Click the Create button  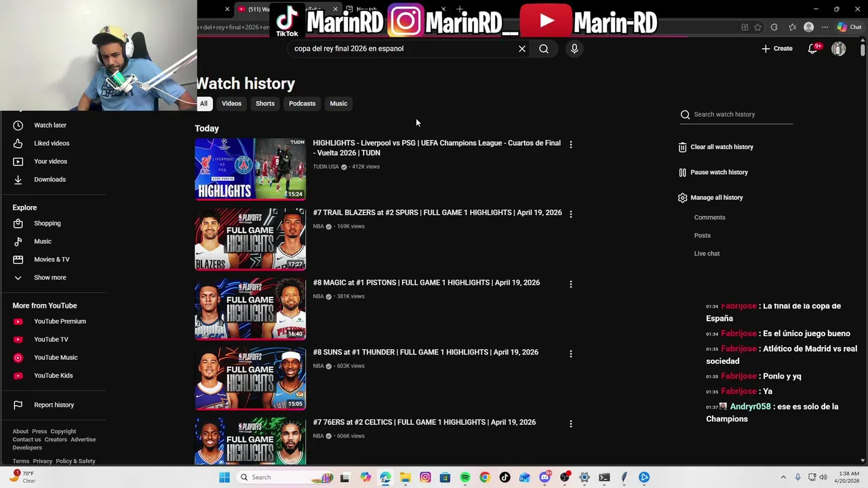pos(776,49)
